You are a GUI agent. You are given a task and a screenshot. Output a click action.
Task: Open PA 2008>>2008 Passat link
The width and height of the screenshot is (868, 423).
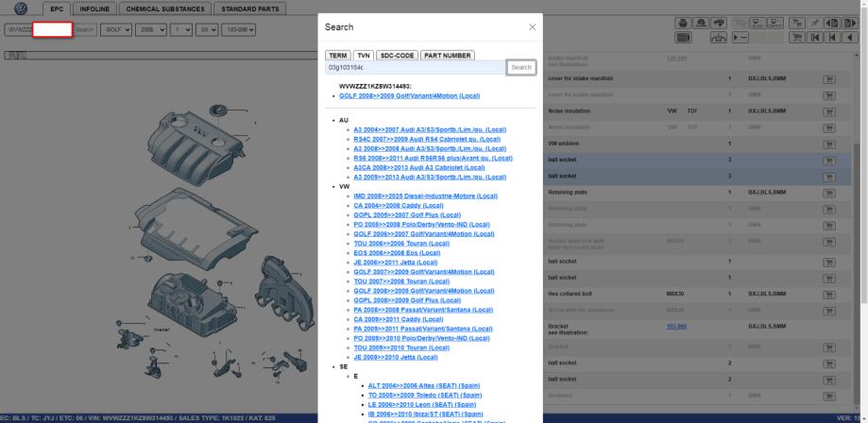click(423, 310)
